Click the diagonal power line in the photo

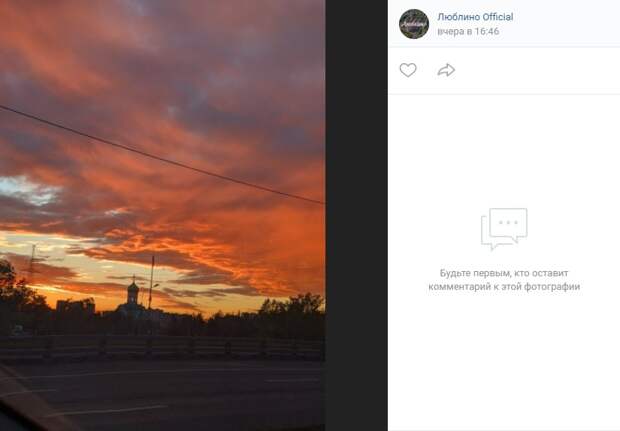[x=162, y=156]
